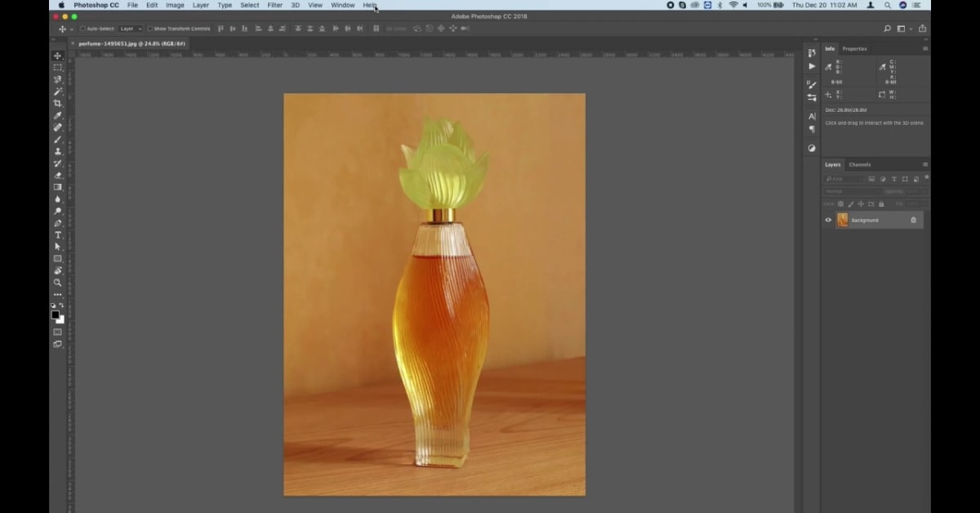Select the Blur tool

tap(58, 199)
